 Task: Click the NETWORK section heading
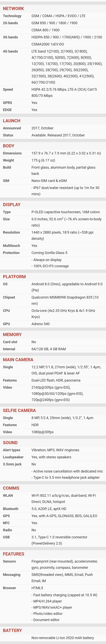(13, 8)
